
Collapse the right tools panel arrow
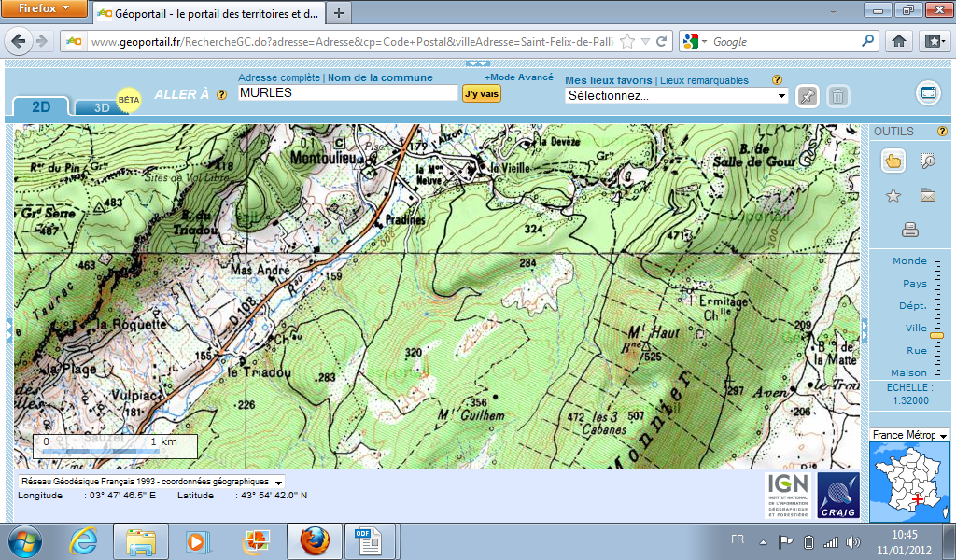[x=864, y=329]
